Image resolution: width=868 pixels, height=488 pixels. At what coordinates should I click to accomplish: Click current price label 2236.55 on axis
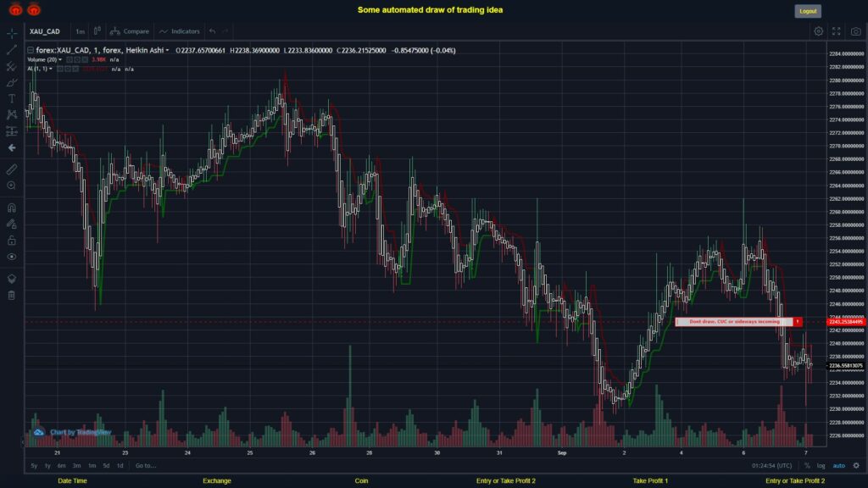click(x=846, y=365)
